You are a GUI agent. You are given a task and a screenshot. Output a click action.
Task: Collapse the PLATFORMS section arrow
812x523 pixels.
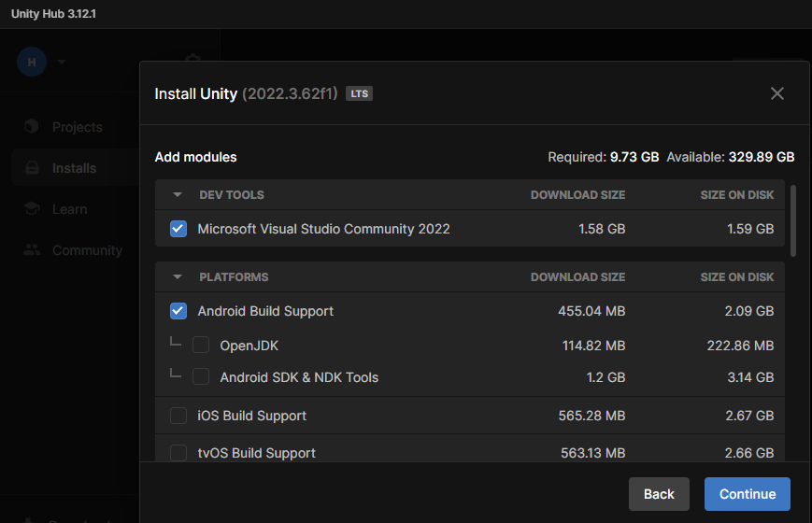pos(178,277)
